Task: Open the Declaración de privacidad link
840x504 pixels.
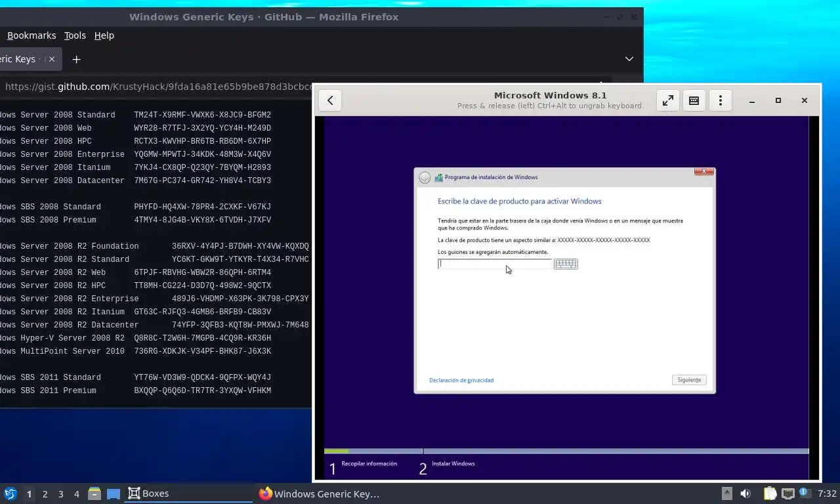Action: pos(461,380)
